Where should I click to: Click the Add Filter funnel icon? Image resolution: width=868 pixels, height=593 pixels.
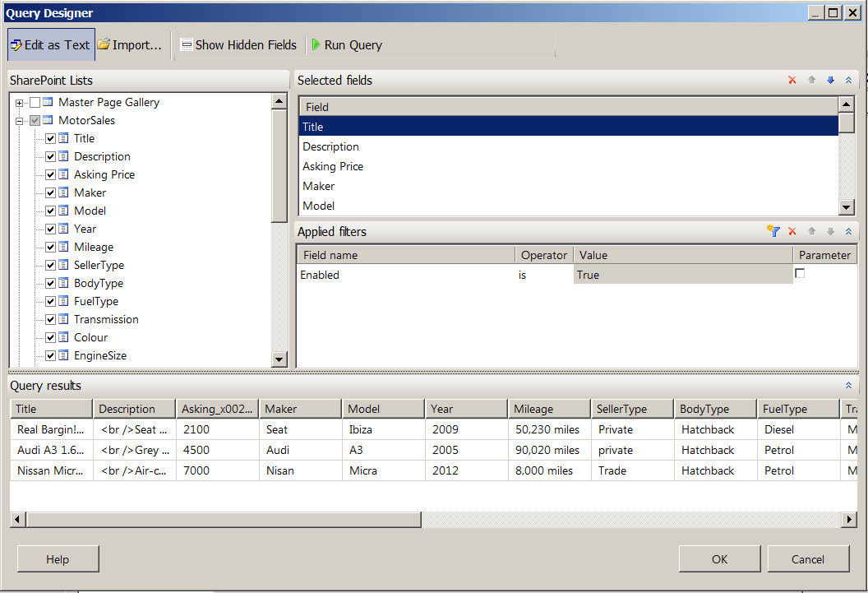(773, 232)
